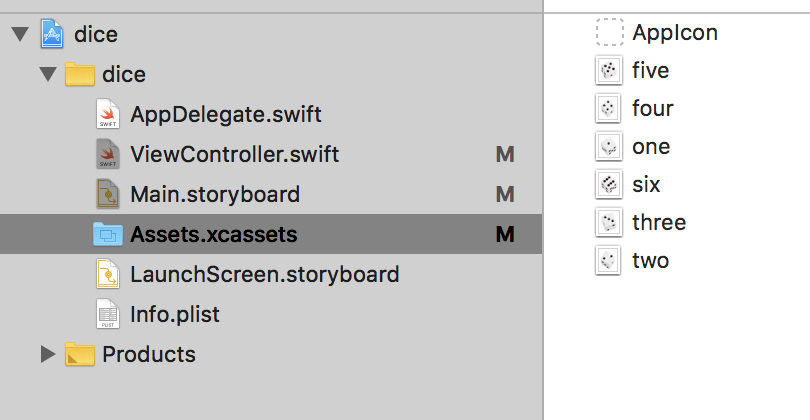Click modified status badge beside Main.storyboard

coord(505,194)
